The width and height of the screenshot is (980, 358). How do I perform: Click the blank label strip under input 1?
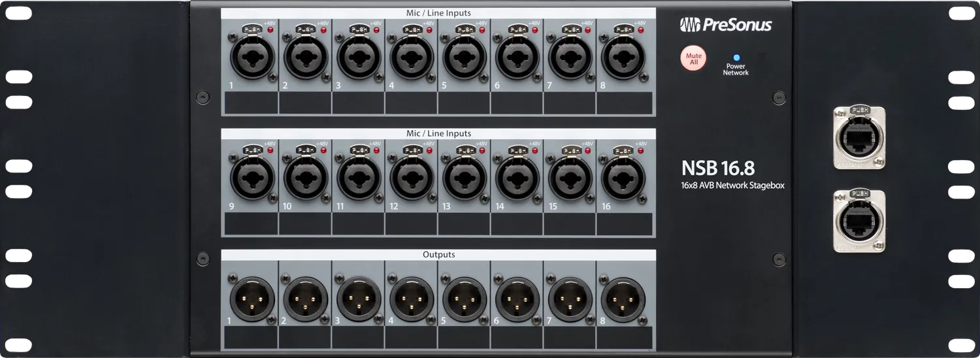pos(251,103)
